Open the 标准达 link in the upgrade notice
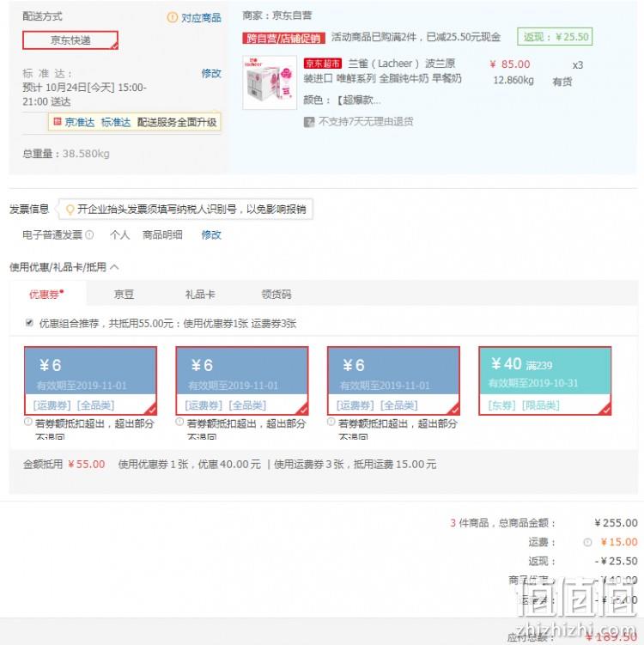The height and width of the screenshot is (645, 644). point(116,122)
